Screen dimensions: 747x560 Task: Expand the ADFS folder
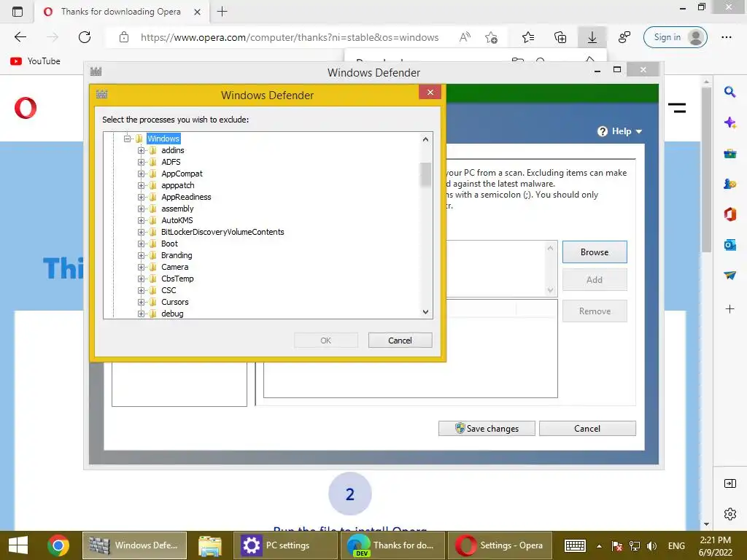coord(141,162)
